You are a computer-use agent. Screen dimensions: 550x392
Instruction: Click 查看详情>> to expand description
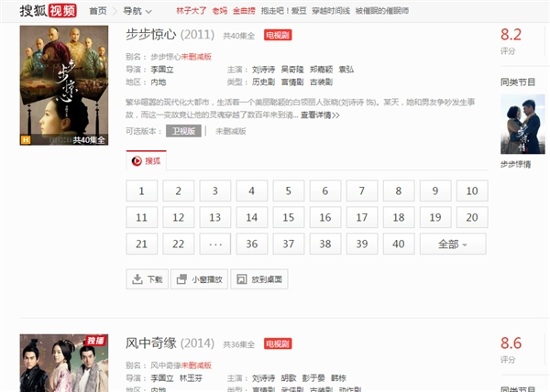(x=320, y=114)
